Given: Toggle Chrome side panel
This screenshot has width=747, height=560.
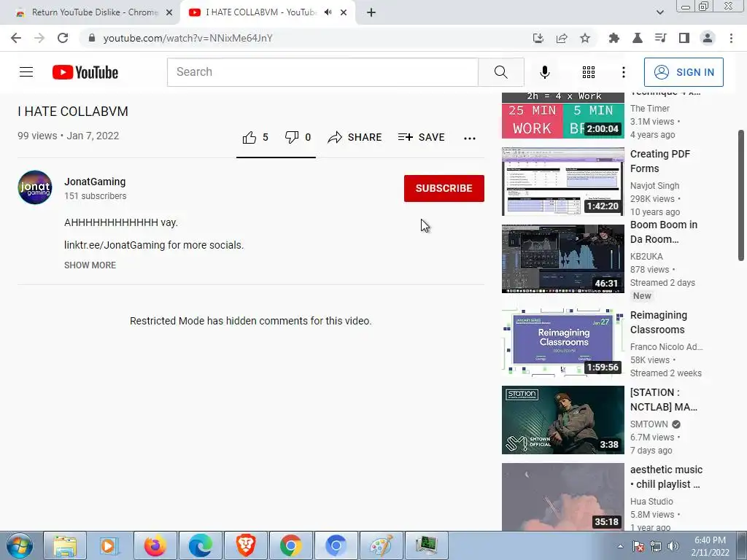Looking at the screenshot, I should coord(684,38).
